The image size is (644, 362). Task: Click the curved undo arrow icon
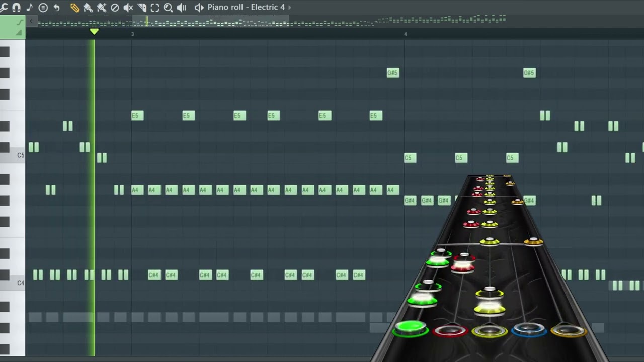coord(56,7)
